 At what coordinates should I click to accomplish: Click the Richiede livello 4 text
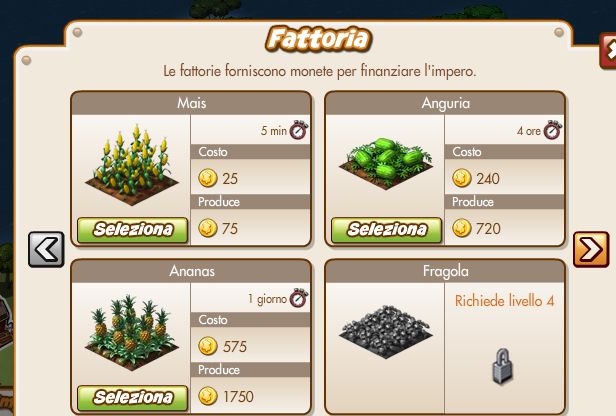[504, 301]
